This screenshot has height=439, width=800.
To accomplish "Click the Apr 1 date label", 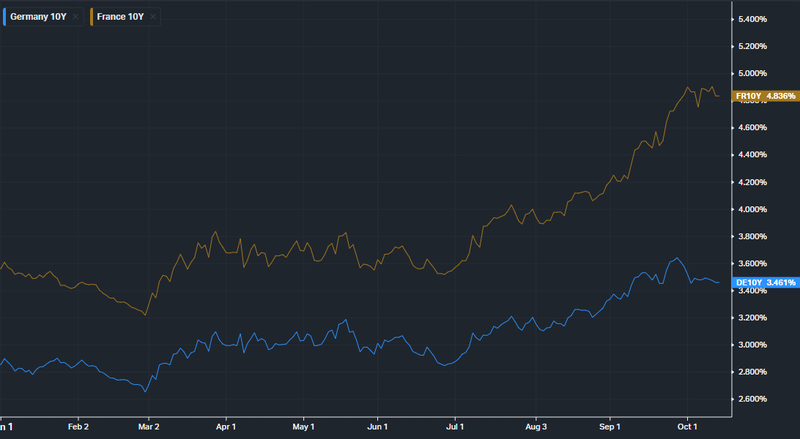I will tap(226, 427).
